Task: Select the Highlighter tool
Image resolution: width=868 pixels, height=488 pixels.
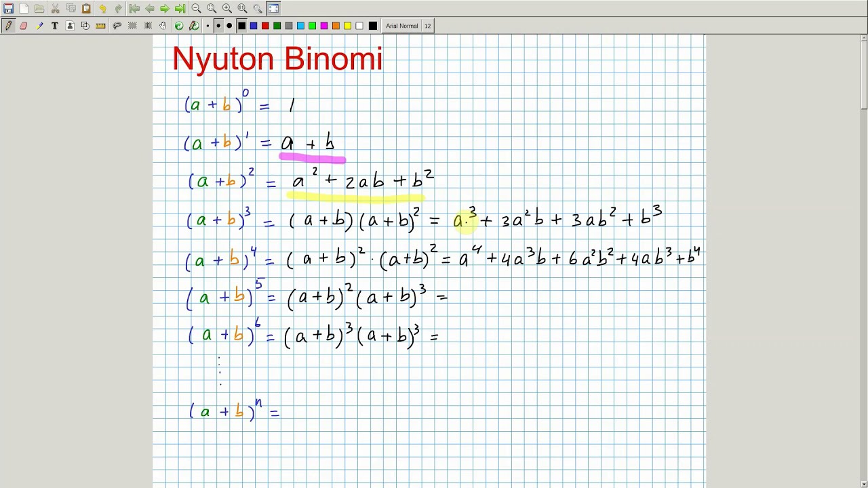Action: click(39, 26)
